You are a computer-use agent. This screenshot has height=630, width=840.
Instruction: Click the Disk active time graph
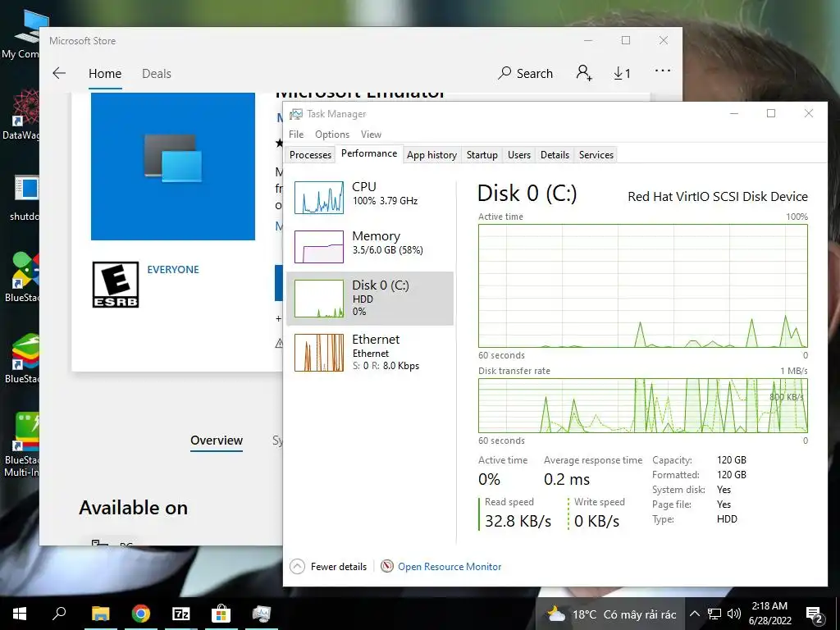[642, 286]
